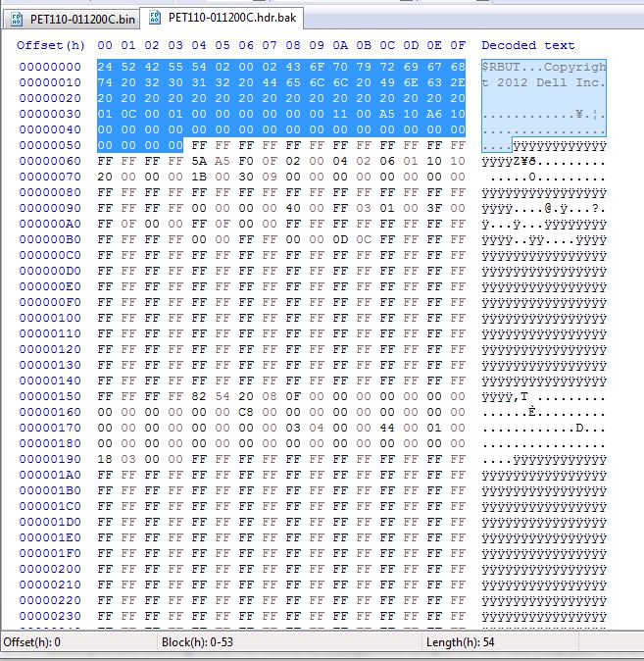Click byte 82 in row 00000150
The height and width of the screenshot is (661, 644).
(199, 396)
